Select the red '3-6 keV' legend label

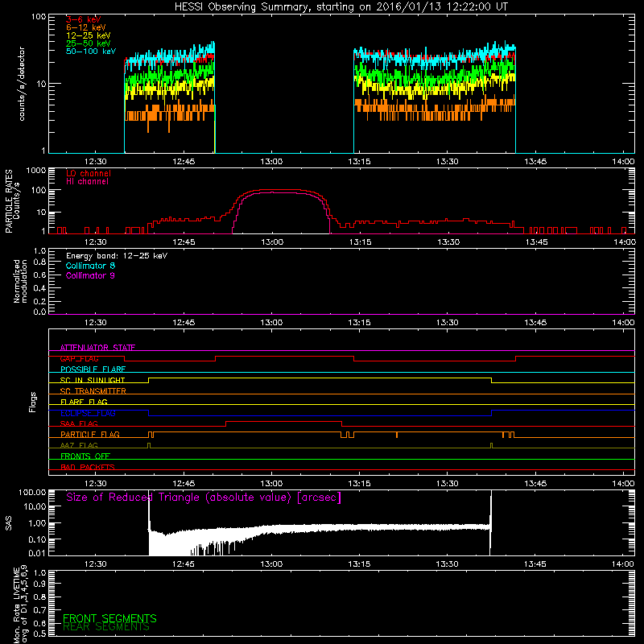pos(83,19)
